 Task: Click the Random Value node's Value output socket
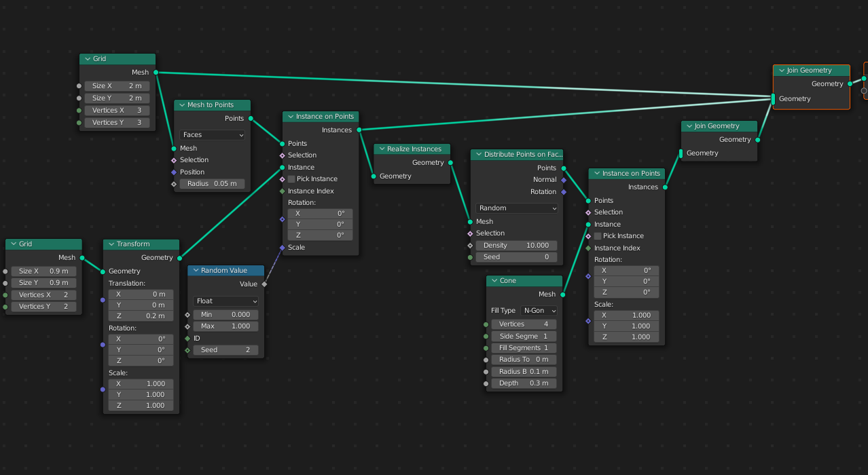[x=264, y=284]
